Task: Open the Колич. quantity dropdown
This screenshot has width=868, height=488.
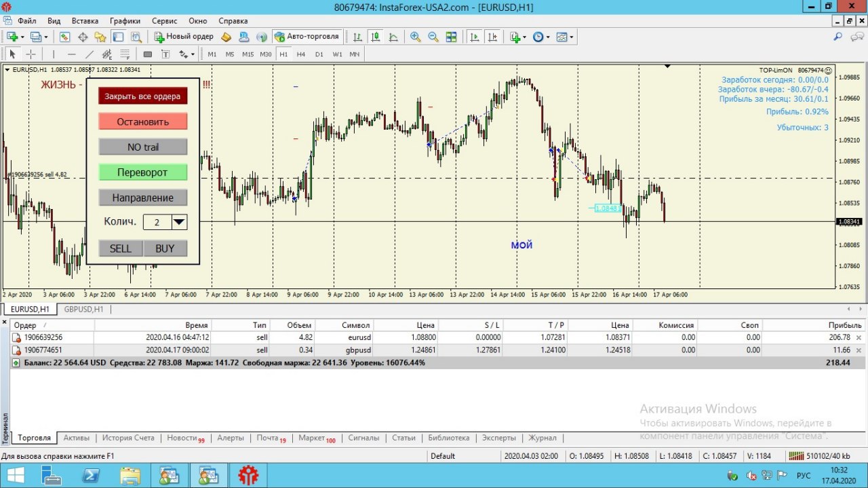Action: 179,222
